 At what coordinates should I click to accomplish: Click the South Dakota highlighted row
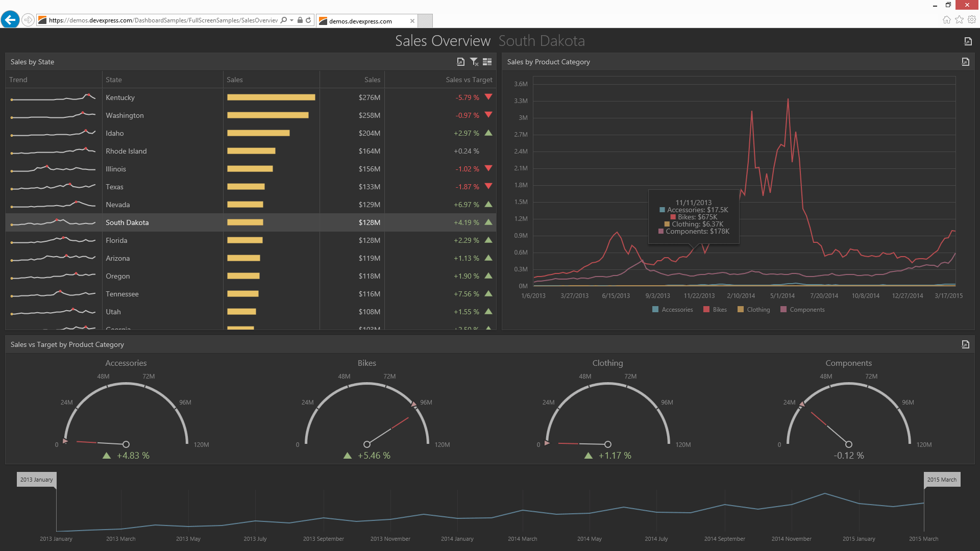tap(251, 222)
